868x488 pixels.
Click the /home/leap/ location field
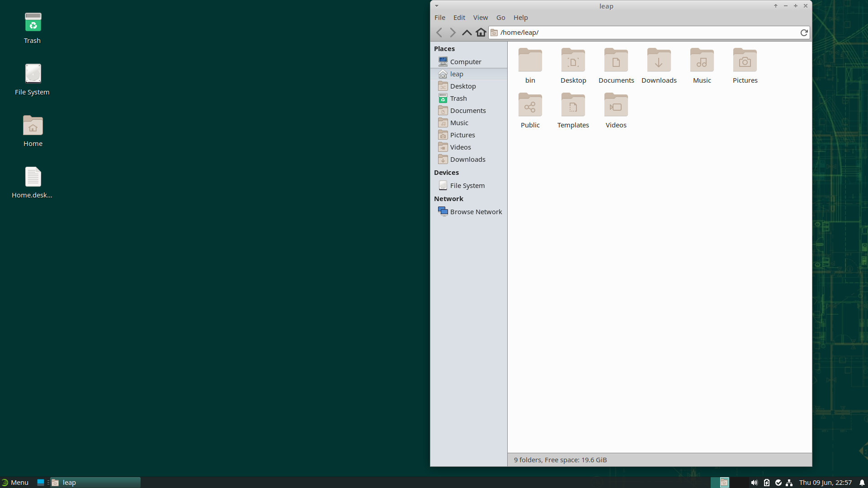pyautogui.click(x=646, y=33)
